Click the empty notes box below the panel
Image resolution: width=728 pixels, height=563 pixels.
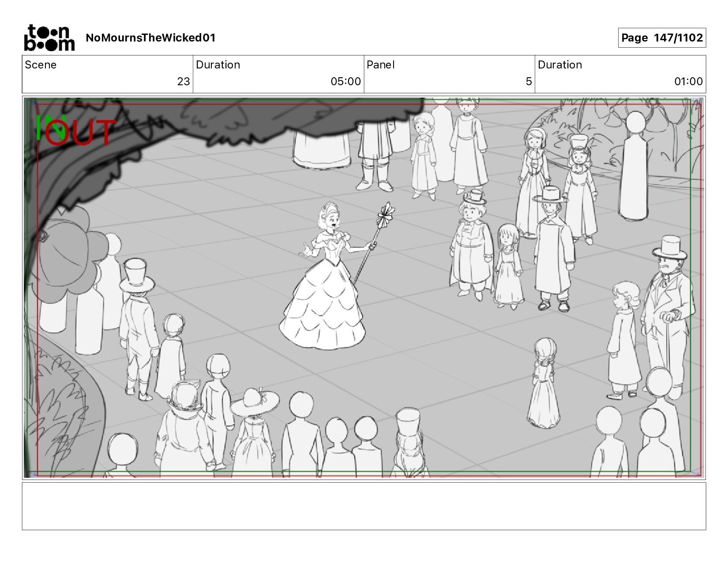[364, 506]
